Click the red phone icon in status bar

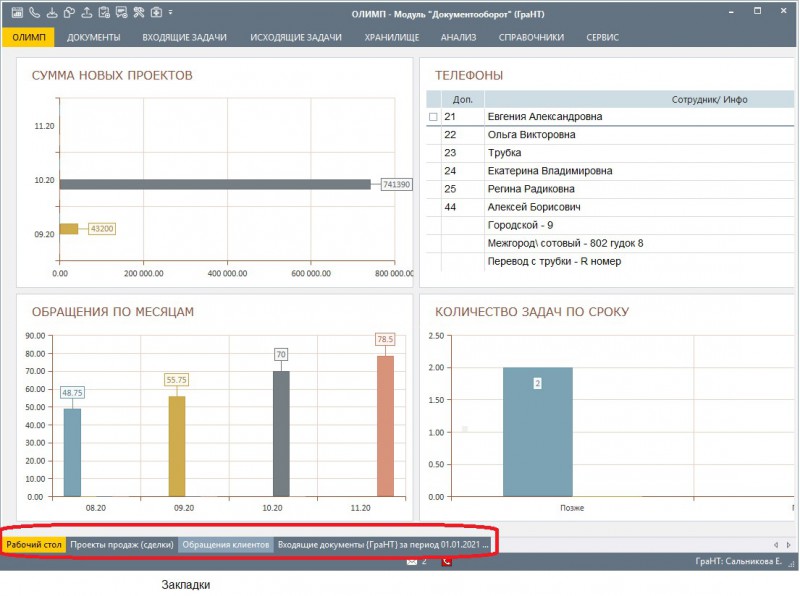[446, 562]
